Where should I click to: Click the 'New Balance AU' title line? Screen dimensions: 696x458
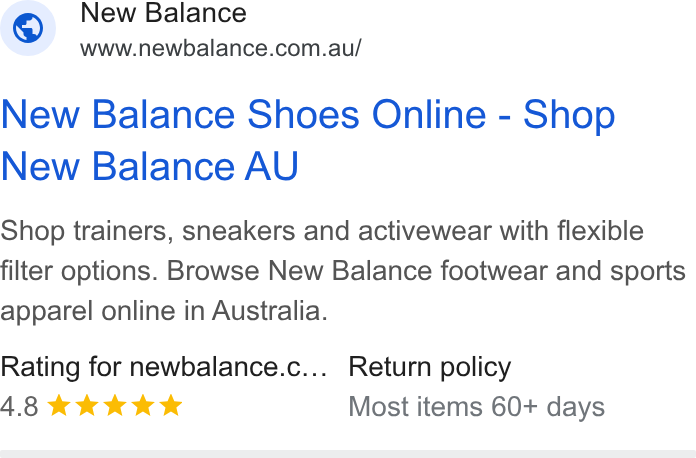pos(150,166)
